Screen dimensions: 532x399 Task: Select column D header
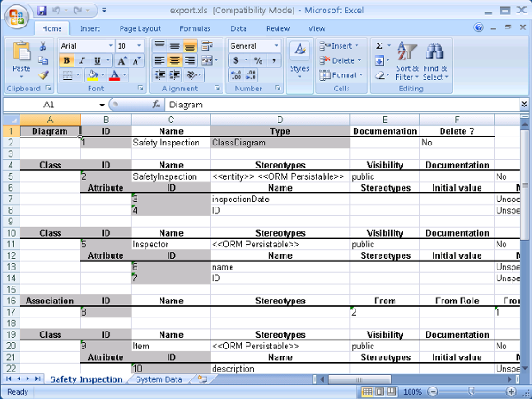280,120
